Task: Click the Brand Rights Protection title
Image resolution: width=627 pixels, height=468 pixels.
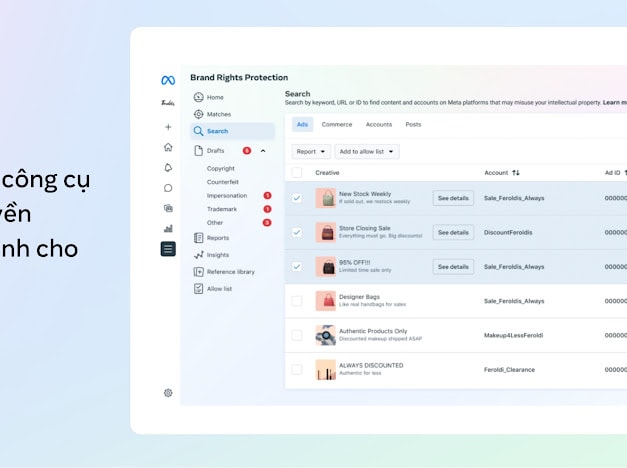Action: point(239,77)
